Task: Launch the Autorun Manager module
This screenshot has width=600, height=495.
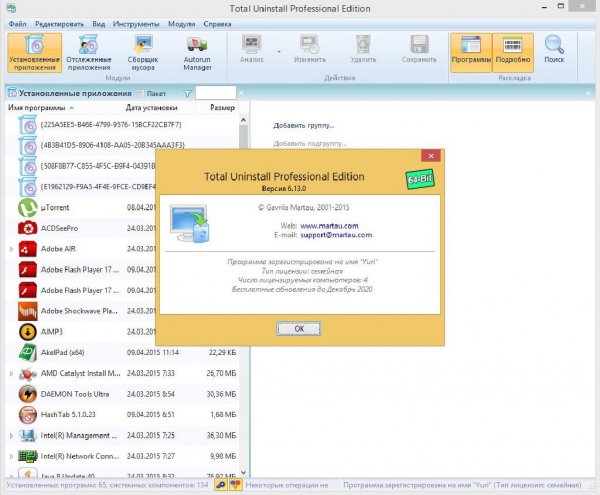Action: (197, 52)
